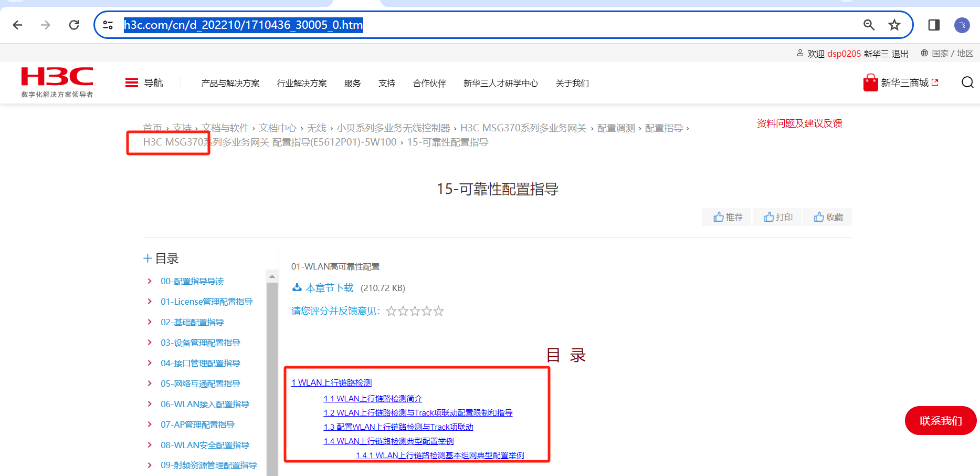This screenshot has width=980, height=476.
Task: Rate the document three stars
Action: pyautogui.click(x=415, y=311)
